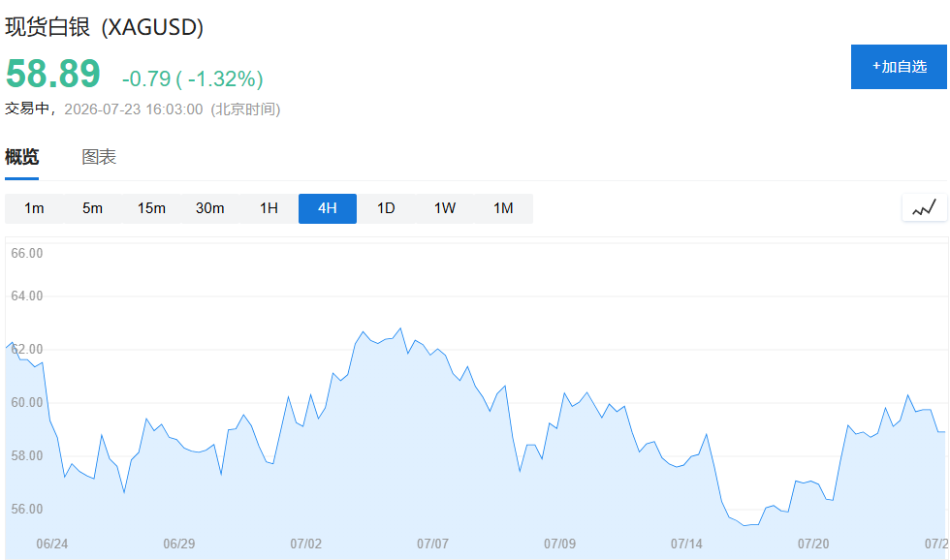Click the 现货白银 (XAGUSD) title
This screenshot has width=950, height=560.
pos(105,27)
